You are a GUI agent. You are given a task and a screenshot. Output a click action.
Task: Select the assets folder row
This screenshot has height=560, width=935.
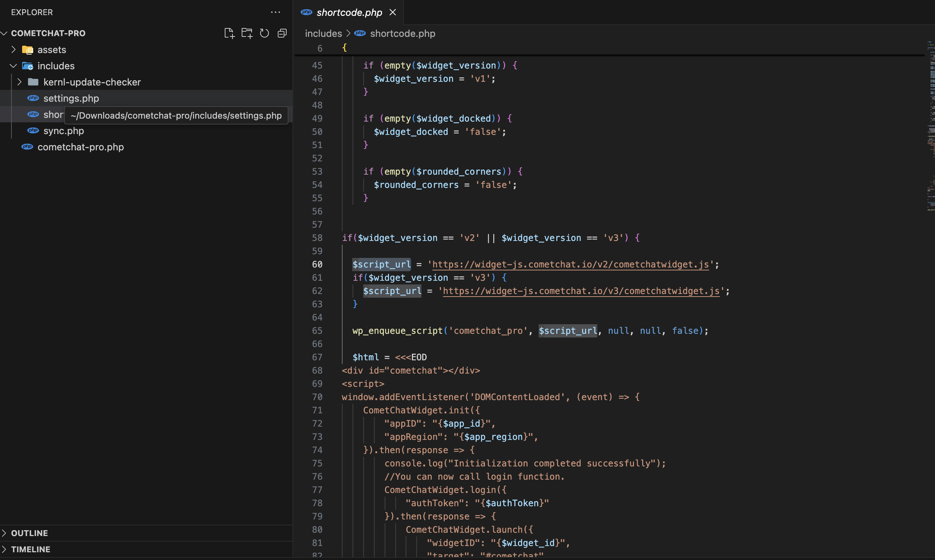pyautogui.click(x=146, y=49)
